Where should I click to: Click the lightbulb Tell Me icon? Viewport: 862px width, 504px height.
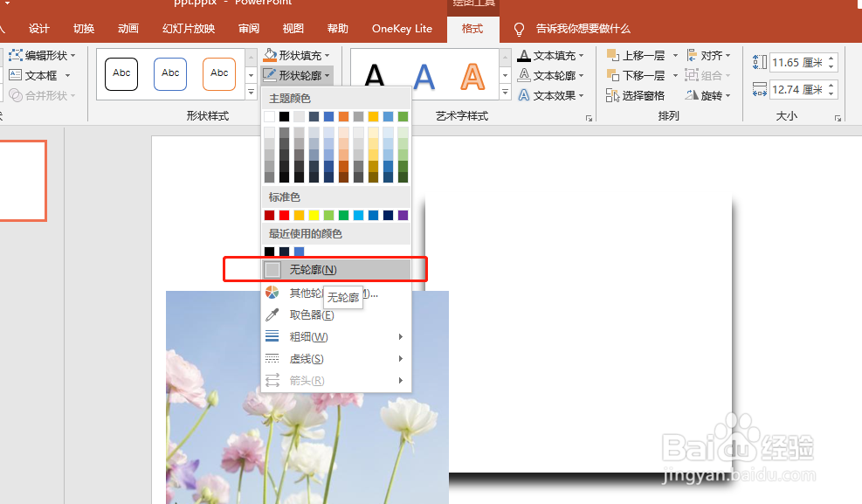point(519,29)
